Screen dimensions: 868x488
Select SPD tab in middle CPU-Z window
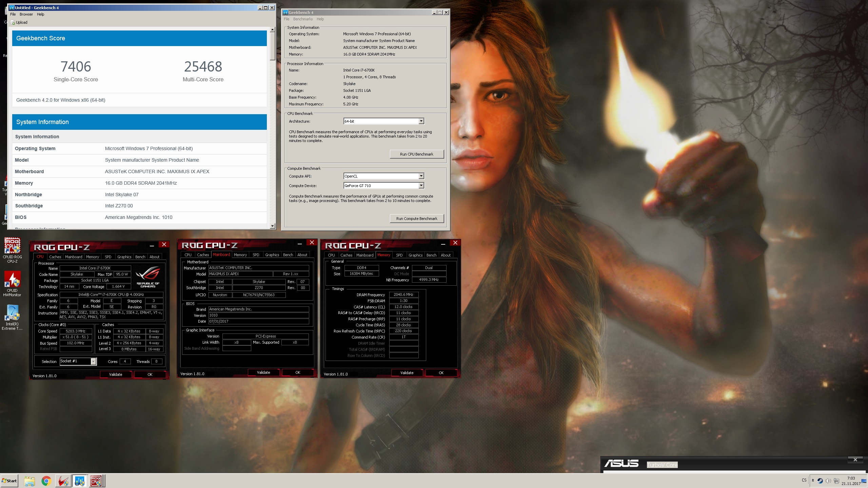click(256, 255)
